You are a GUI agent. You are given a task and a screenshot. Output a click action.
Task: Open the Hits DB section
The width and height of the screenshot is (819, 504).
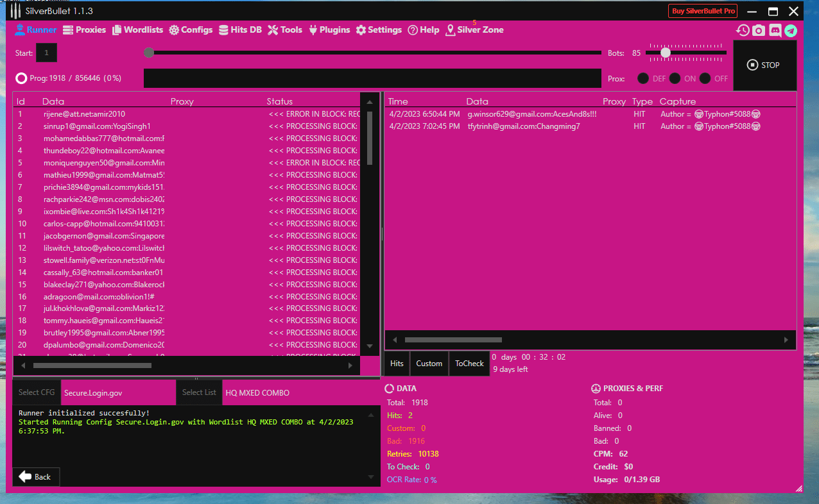point(240,29)
